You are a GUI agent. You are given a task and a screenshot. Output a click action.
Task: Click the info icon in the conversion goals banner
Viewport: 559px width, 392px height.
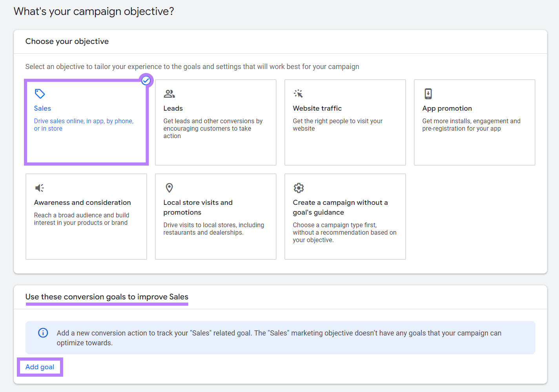click(x=43, y=333)
